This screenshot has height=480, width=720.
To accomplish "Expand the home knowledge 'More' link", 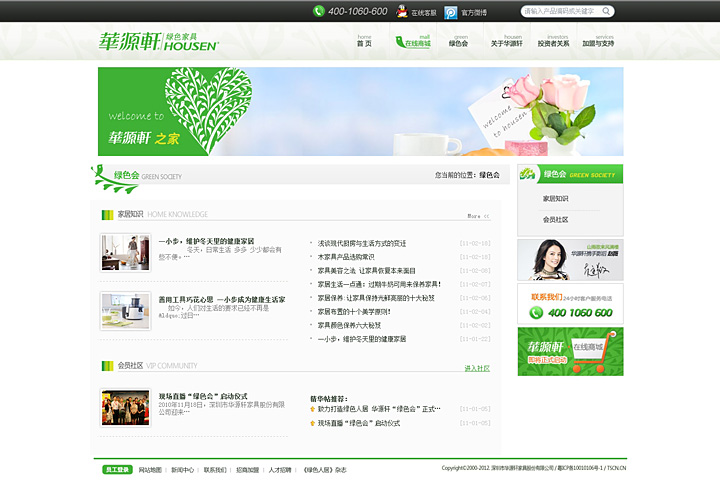I will pyautogui.click(x=478, y=215).
